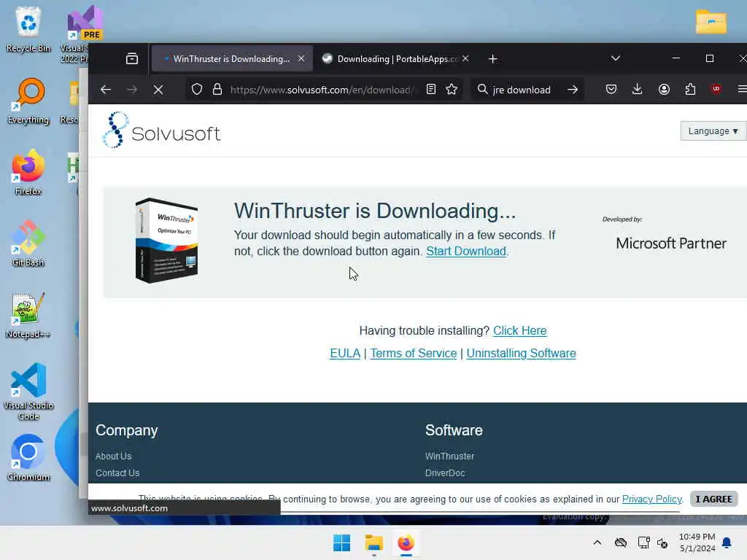Open the Windows Start menu
The height and width of the screenshot is (560, 747).
(x=341, y=542)
